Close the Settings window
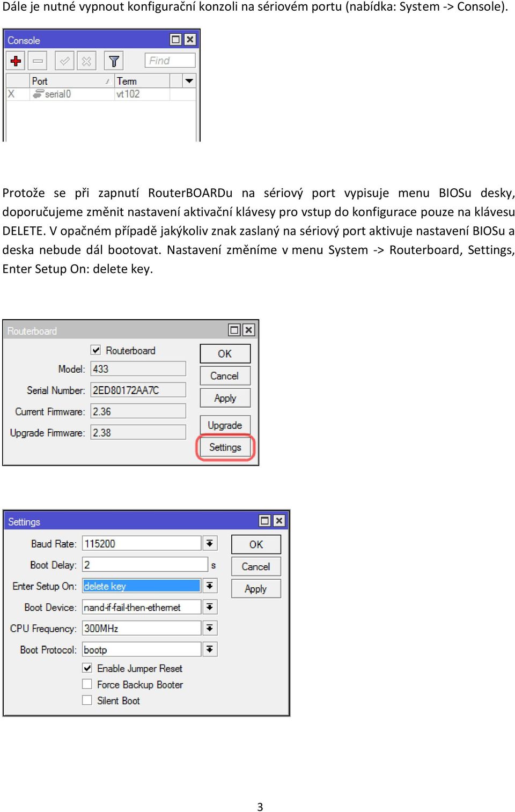Viewport: 515px width, 812px height. (279, 521)
